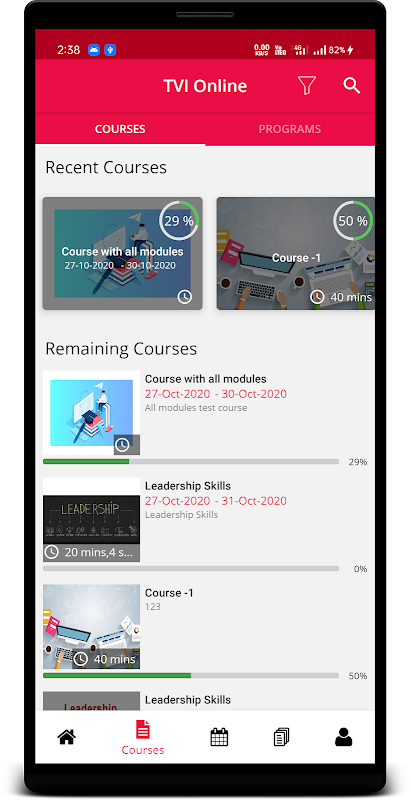Open the Leadership Skills chalkboard thumbnail
Image resolution: width=410 pixels, height=800 pixels.
coord(91,519)
